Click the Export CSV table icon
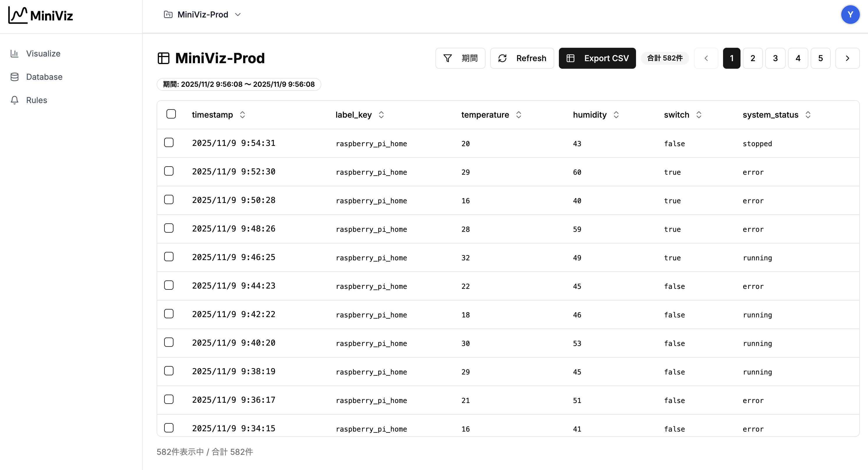The width and height of the screenshot is (868, 470). pos(570,58)
